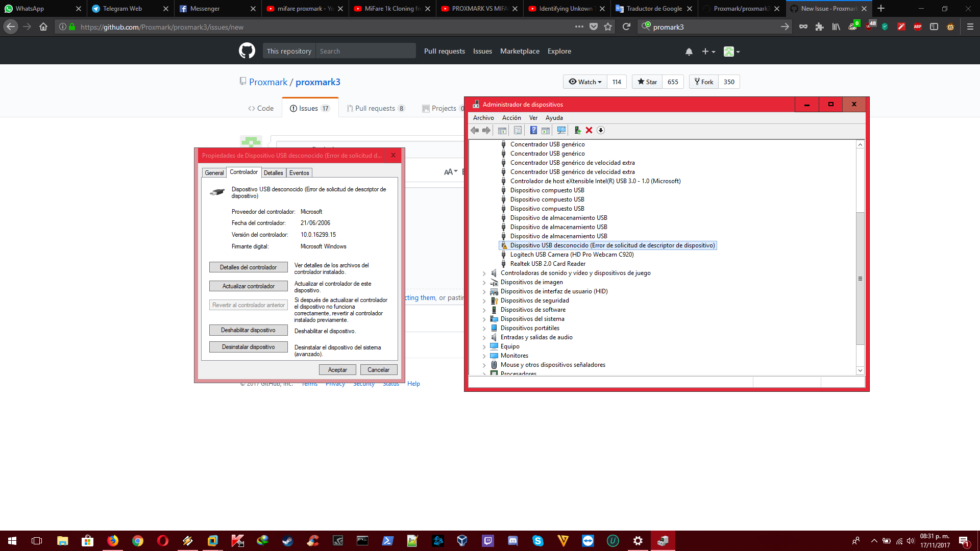The width and height of the screenshot is (980, 551).
Task: Bookmark page with star icon in address bar
Action: 608,27
